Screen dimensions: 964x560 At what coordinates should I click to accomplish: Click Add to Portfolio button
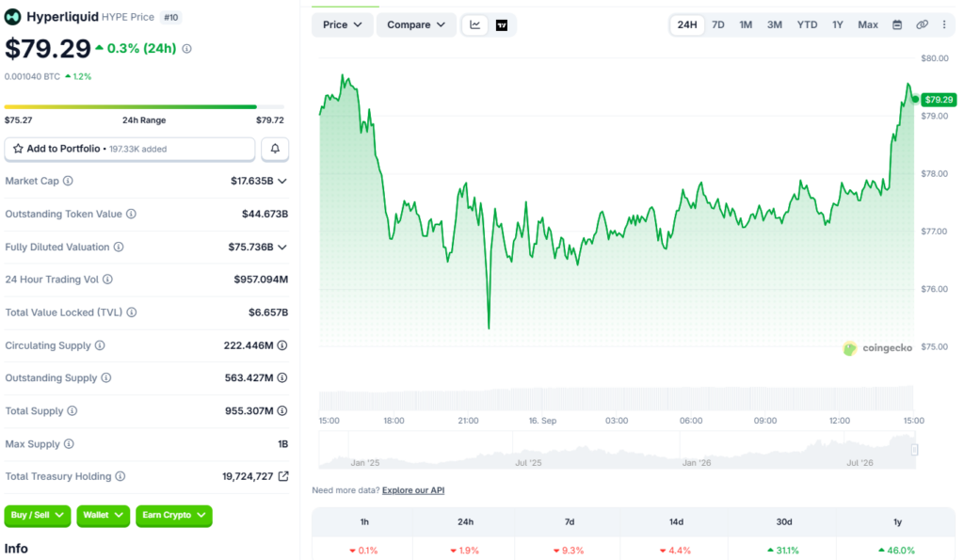point(130,149)
